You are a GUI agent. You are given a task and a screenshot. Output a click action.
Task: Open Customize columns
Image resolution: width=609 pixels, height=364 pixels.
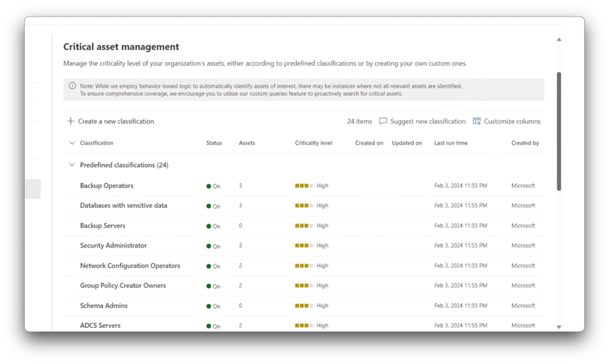pyautogui.click(x=507, y=121)
